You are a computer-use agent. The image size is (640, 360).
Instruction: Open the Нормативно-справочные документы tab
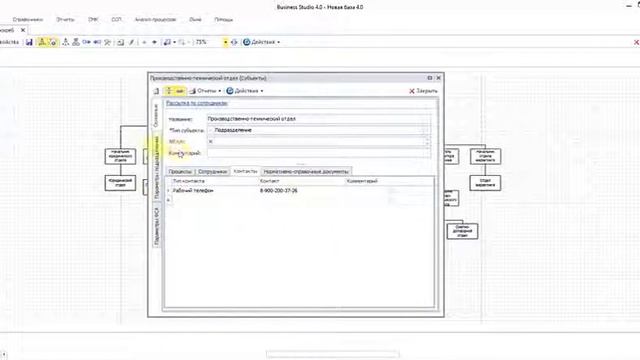(306, 171)
